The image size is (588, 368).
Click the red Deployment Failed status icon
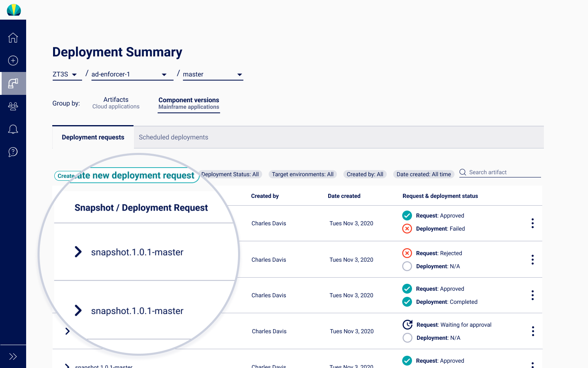click(407, 229)
